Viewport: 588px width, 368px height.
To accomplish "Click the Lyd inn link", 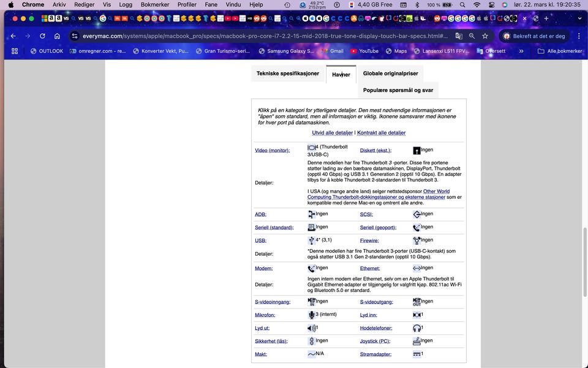I will click(368, 315).
